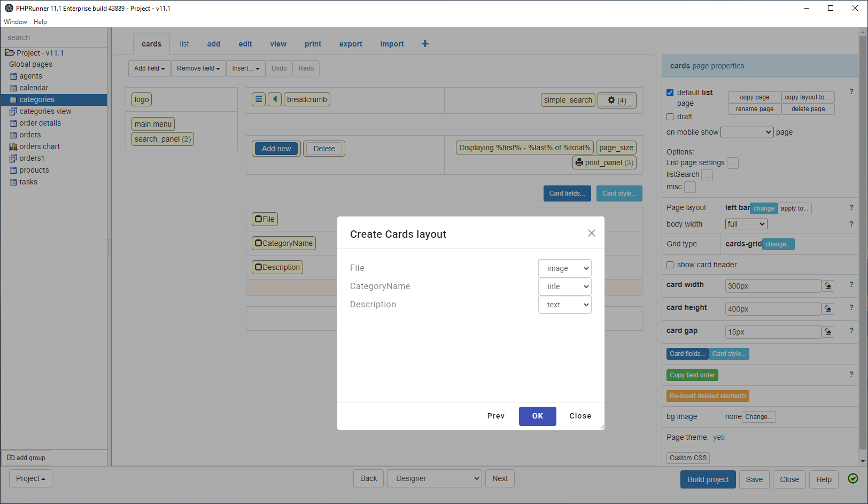Viewport: 868px width, 504px height.
Task: Enable show card header checkbox
Action: coord(670,265)
